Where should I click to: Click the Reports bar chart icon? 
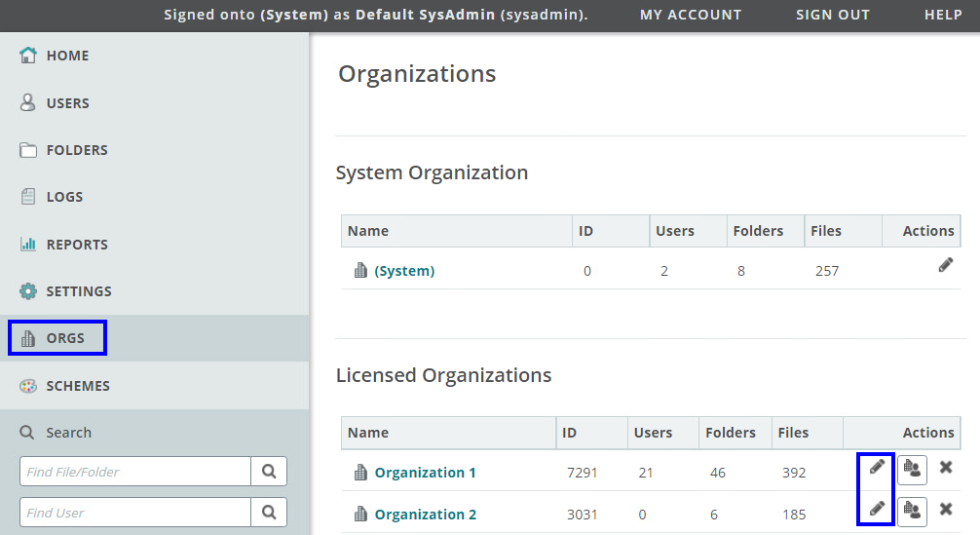click(x=28, y=244)
